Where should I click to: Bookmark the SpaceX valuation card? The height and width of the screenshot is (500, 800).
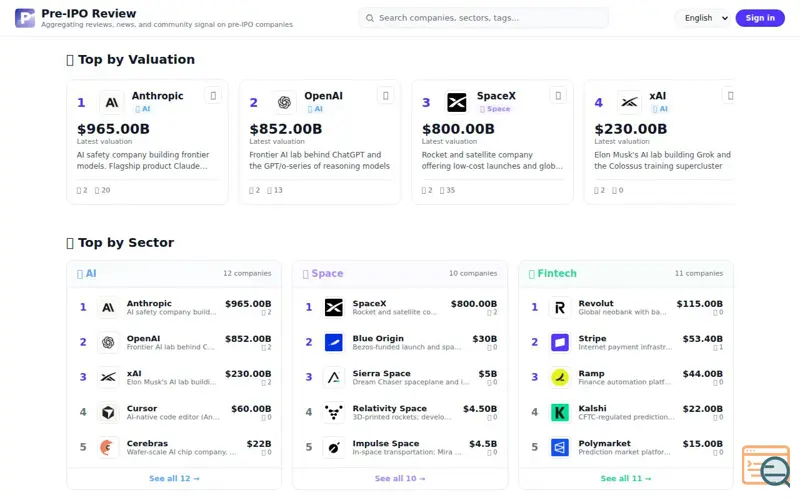click(x=558, y=95)
